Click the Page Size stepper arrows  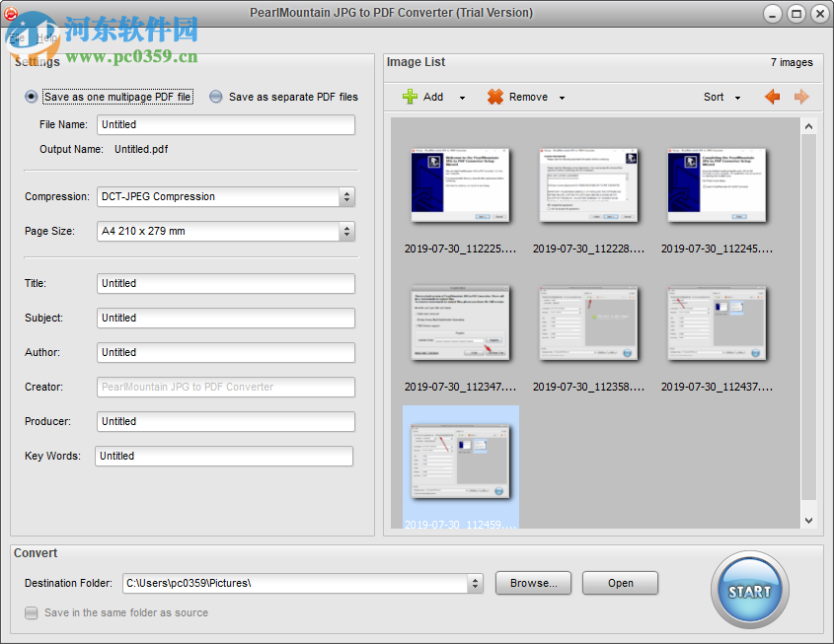(347, 232)
